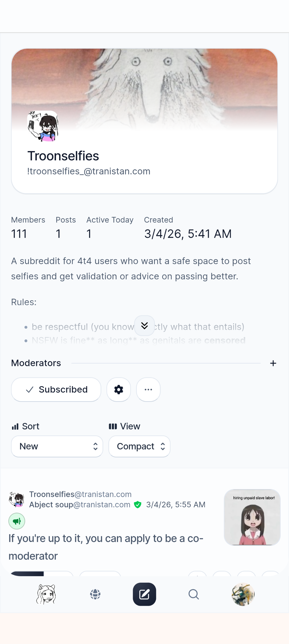The image size is (289, 644).
Task: Click the Moderators section heading
Action: click(36, 363)
